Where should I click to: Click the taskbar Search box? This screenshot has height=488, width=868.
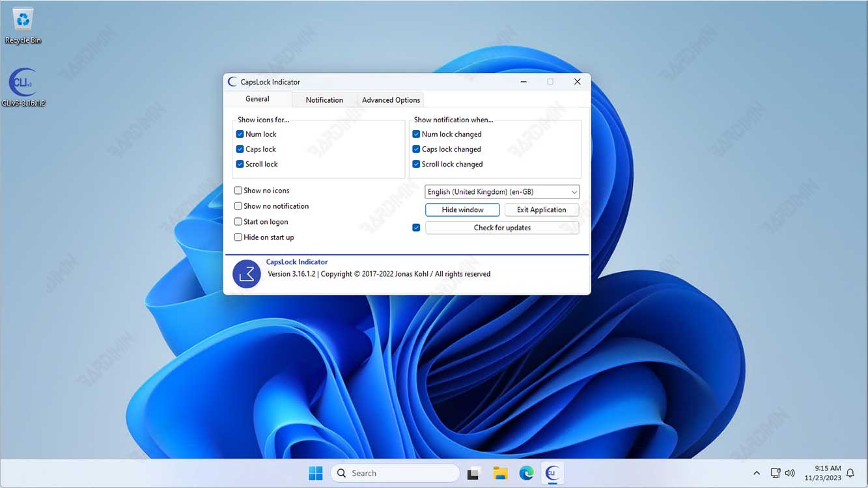(395, 473)
